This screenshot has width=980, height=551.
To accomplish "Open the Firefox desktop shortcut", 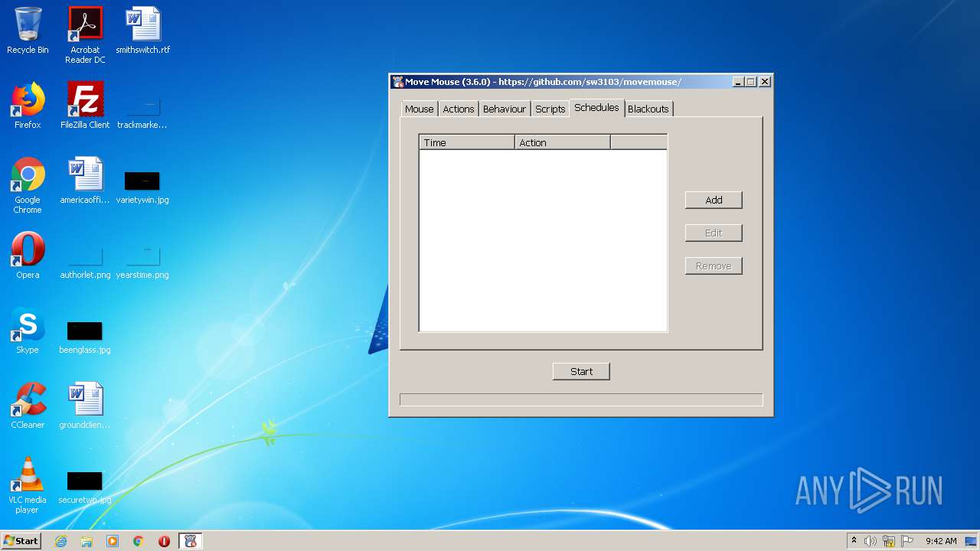I will click(x=28, y=106).
